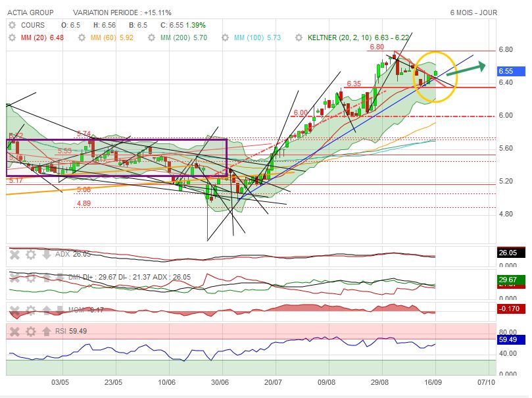This screenshot has width=532, height=398.
Task: Move the MOM panel up with arrow
Action: tap(47, 310)
